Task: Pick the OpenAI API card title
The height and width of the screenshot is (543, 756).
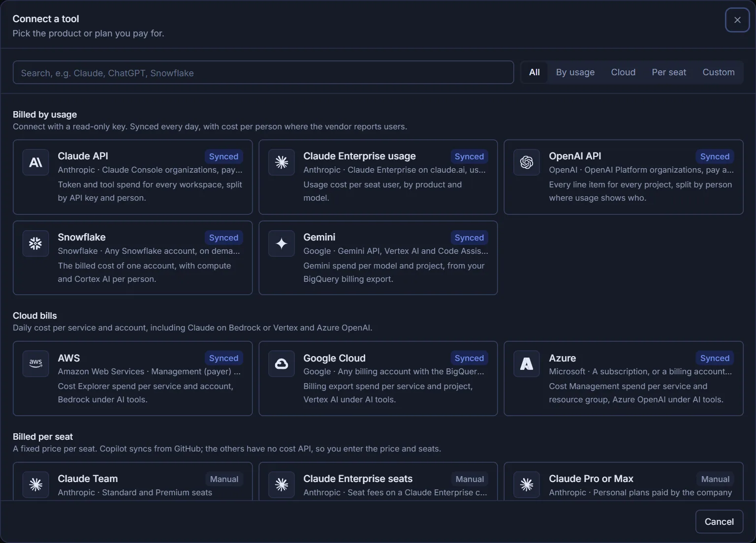Action: pyautogui.click(x=575, y=156)
